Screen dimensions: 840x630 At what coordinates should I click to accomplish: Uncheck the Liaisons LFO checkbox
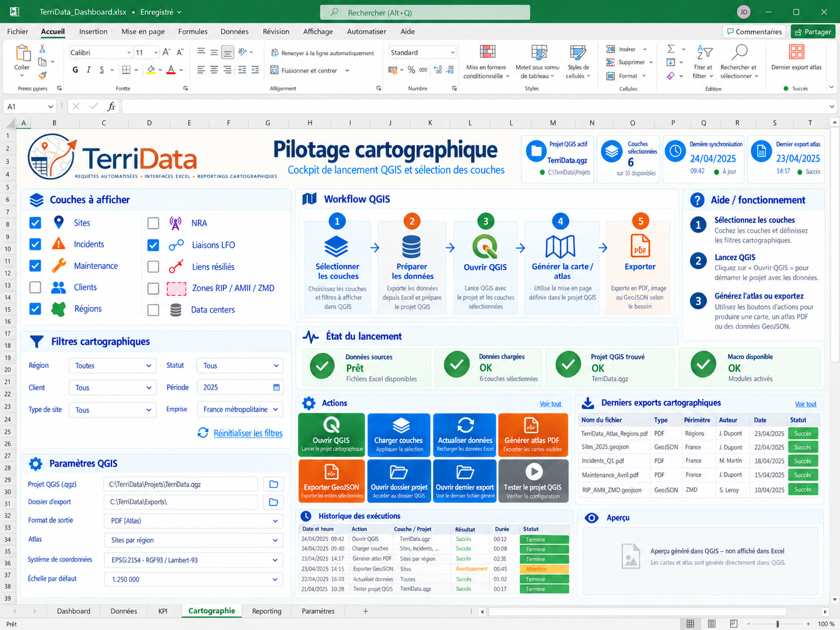pos(153,245)
